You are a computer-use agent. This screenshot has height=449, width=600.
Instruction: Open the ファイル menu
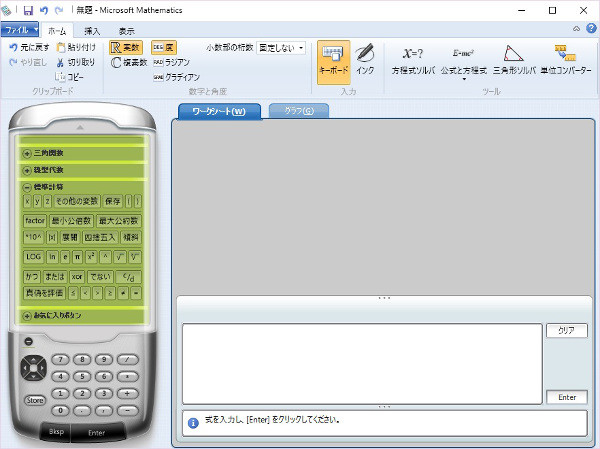point(20,29)
